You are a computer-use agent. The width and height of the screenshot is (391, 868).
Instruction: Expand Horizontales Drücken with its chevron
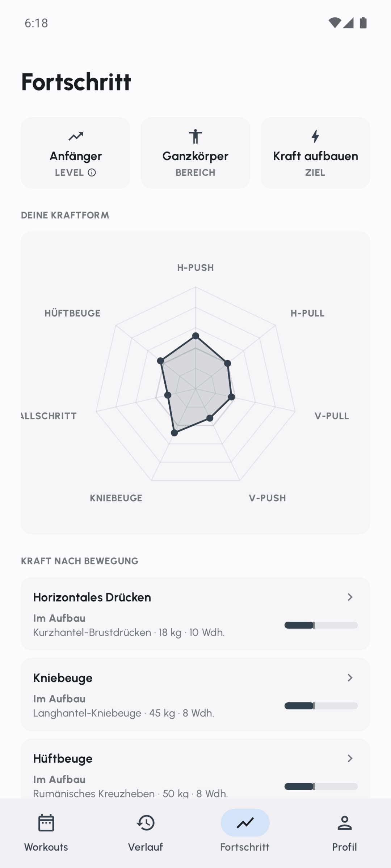click(x=350, y=597)
